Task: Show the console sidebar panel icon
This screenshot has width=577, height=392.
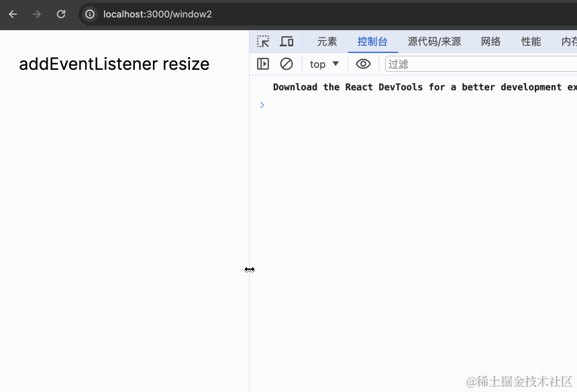Action: pyautogui.click(x=263, y=64)
